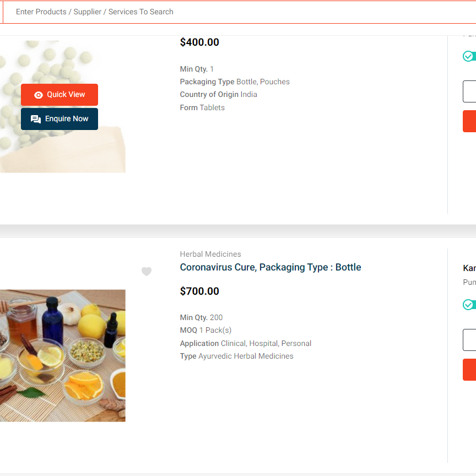The image size is (476, 476).
Task: Click the red button in the $400.00 listing
Action: pyautogui.click(x=470, y=121)
